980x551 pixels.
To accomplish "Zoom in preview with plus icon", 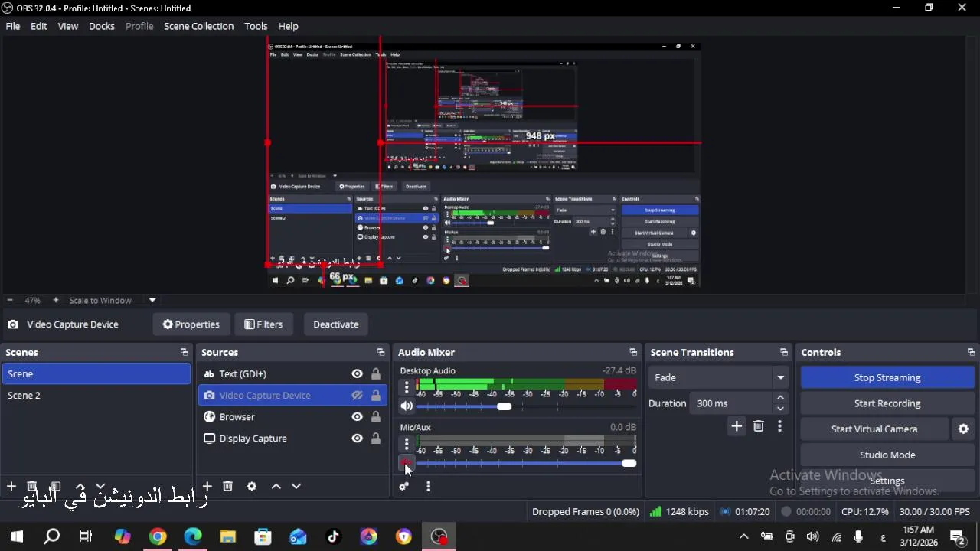I will click(x=55, y=301).
